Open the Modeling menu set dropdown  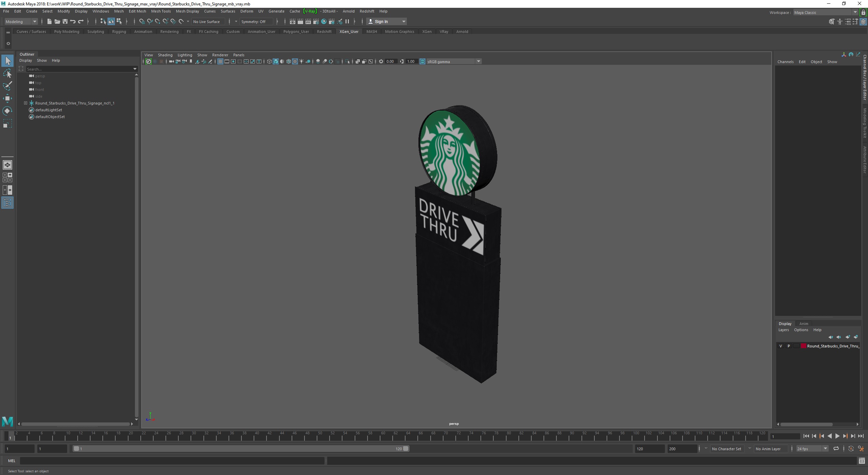(x=21, y=21)
